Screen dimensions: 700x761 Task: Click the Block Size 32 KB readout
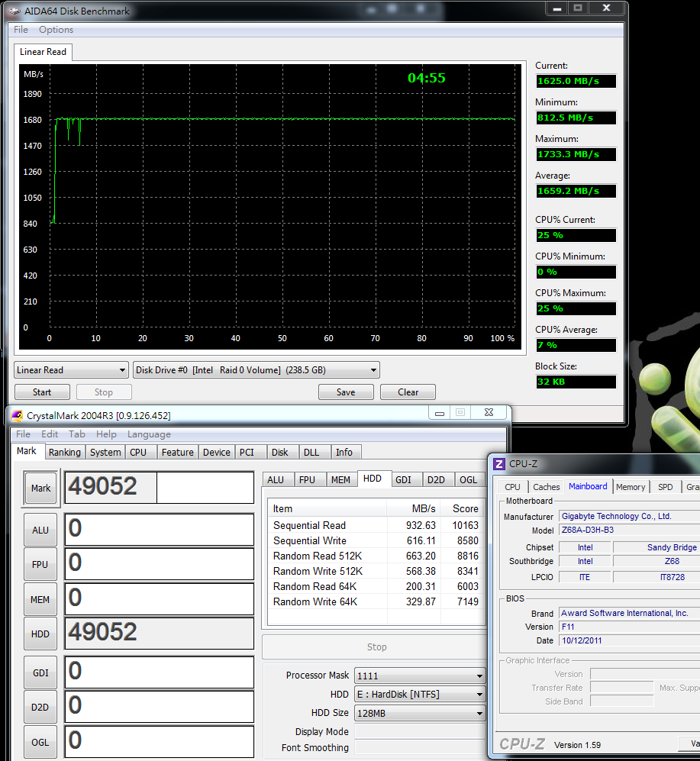[576, 382]
